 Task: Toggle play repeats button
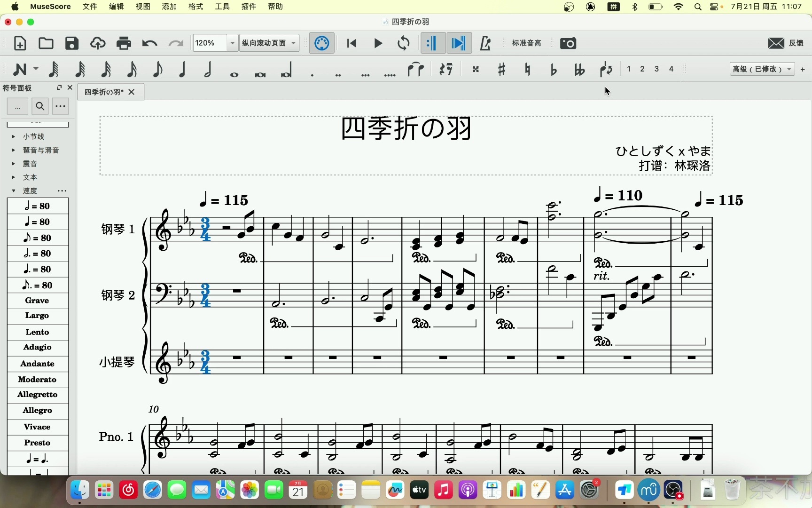[x=433, y=43]
